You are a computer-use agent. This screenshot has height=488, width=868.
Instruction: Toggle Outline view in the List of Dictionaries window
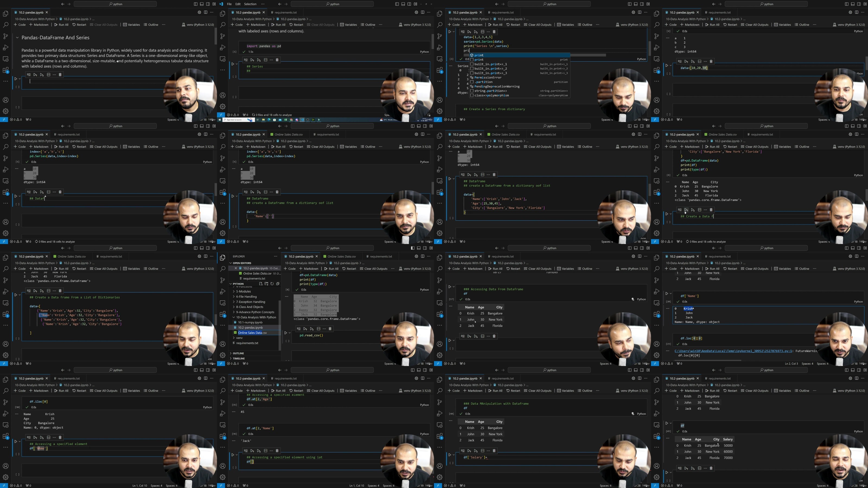[151, 269]
